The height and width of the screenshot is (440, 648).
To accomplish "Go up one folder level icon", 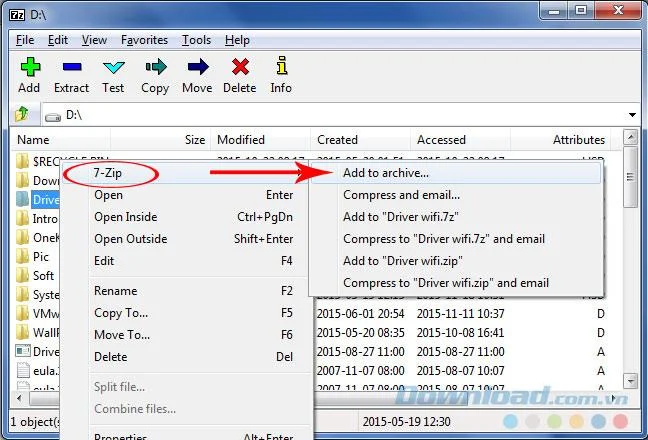I will tap(22, 114).
